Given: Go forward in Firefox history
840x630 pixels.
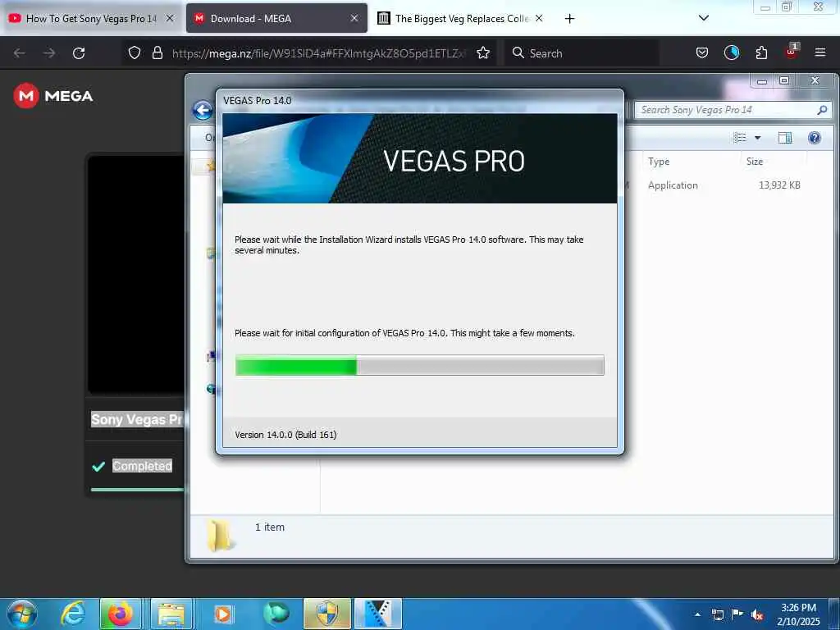Looking at the screenshot, I should (x=49, y=53).
